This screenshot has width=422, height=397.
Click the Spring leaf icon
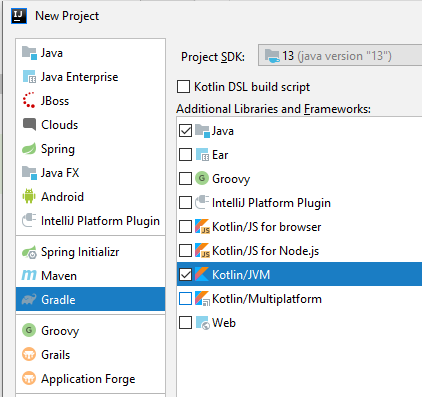29,149
